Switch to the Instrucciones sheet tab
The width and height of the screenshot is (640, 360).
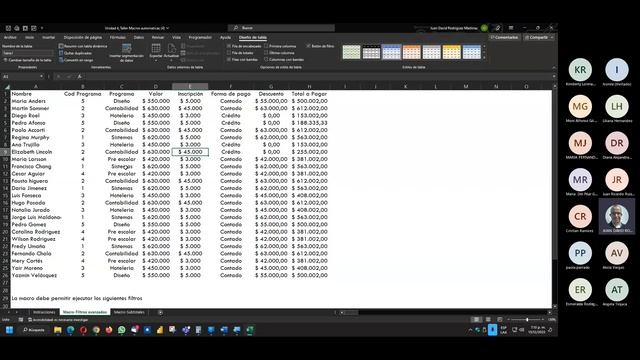(44, 312)
